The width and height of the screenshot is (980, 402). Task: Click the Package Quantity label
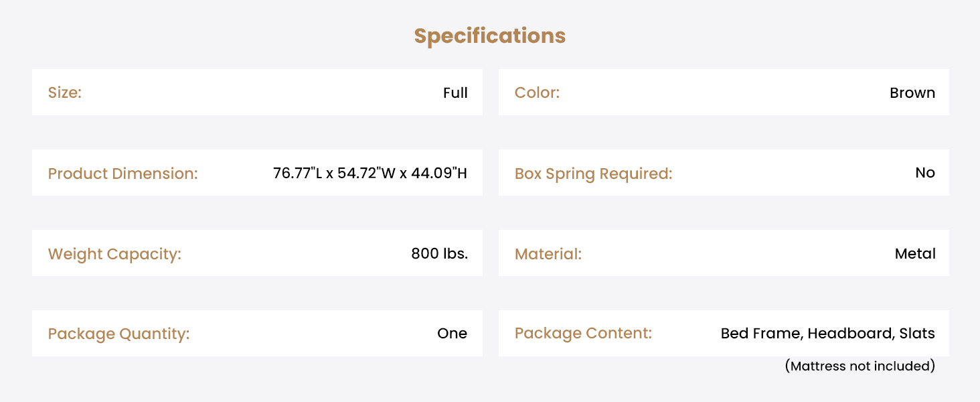(118, 334)
